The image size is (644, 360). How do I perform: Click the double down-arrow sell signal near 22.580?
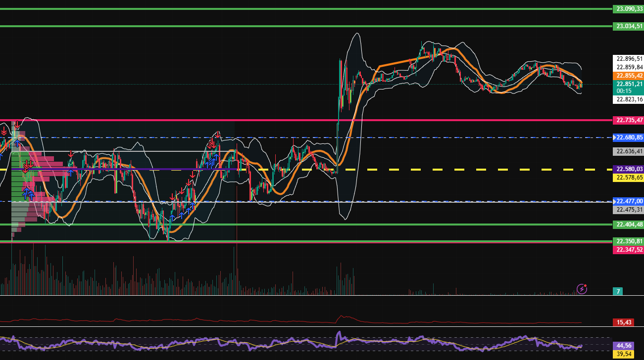[28, 165]
